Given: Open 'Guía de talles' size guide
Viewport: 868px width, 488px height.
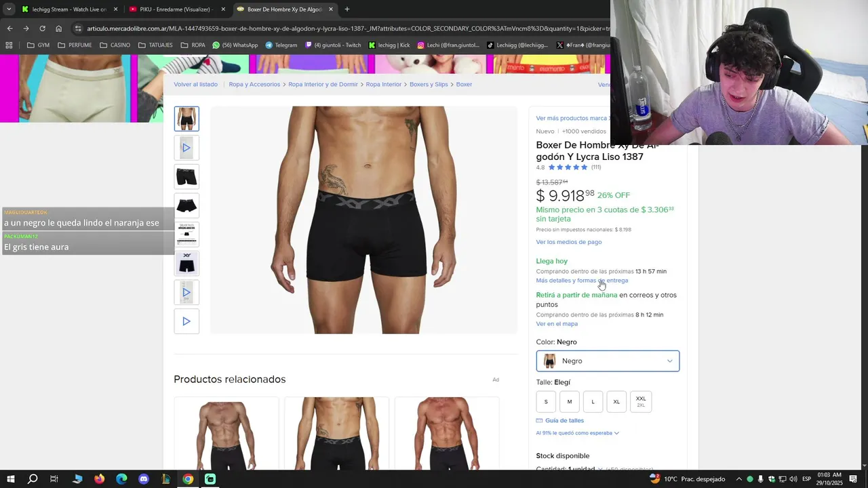Looking at the screenshot, I should (x=559, y=421).
